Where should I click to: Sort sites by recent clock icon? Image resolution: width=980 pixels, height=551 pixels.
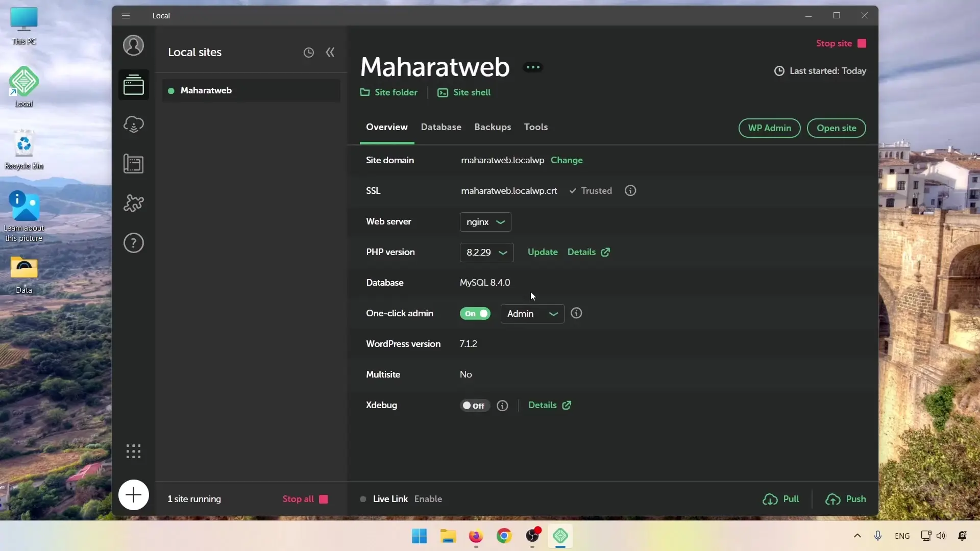309,53
